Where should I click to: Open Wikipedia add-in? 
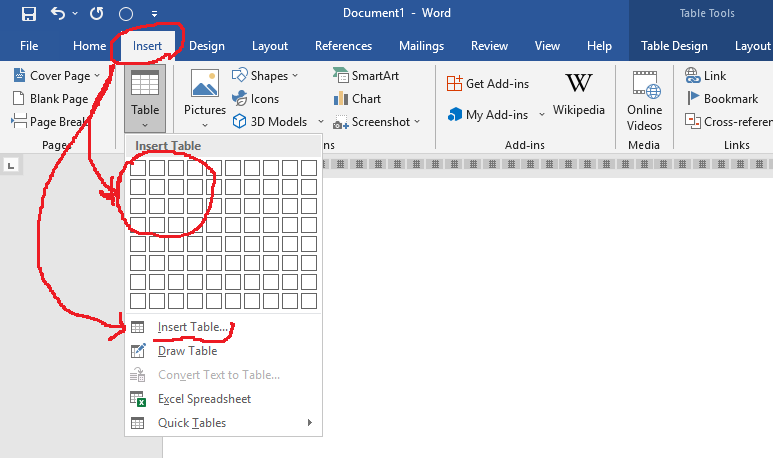(578, 93)
